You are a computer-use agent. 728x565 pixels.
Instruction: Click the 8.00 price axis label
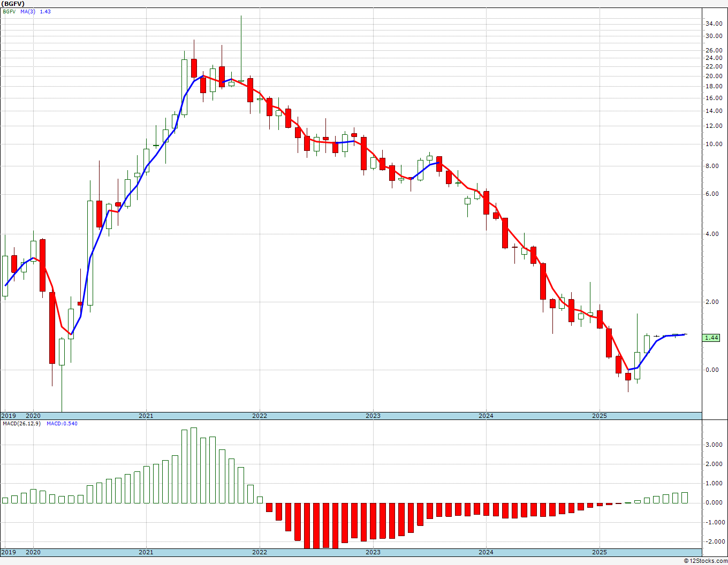[713, 166]
